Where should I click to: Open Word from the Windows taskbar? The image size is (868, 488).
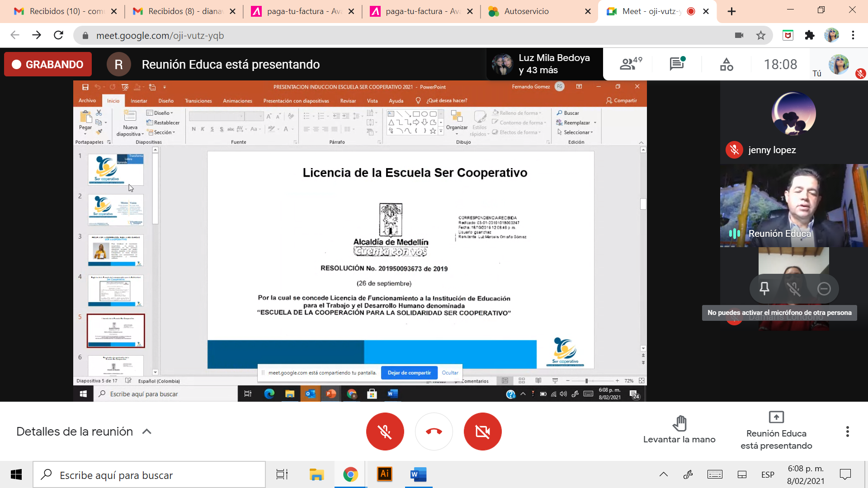click(x=418, y=474)
